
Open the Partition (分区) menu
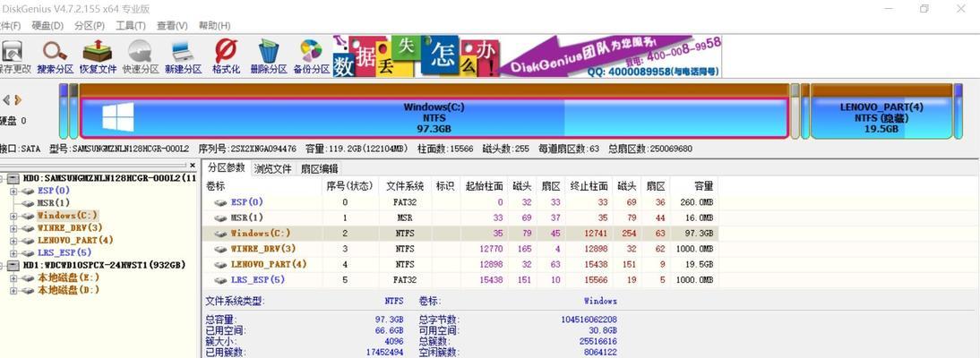[90, 26]
